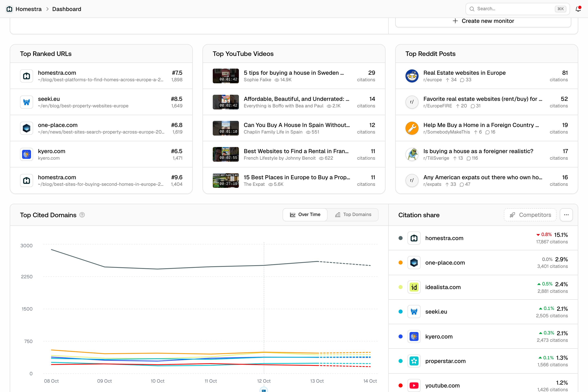This screenshot has width=588, height=392.
Task: Click the kyero.com sun icon in Top Ranked URLs
Action: (27, 154)
